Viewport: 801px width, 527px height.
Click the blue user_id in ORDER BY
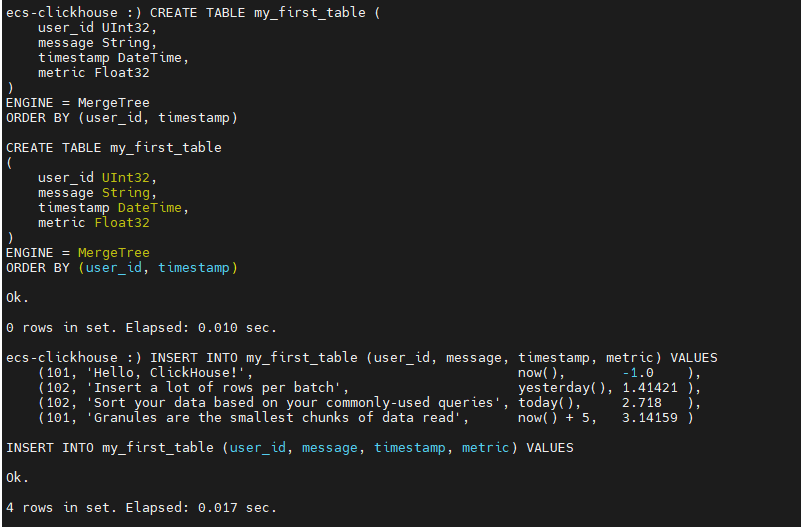(113, 268)
